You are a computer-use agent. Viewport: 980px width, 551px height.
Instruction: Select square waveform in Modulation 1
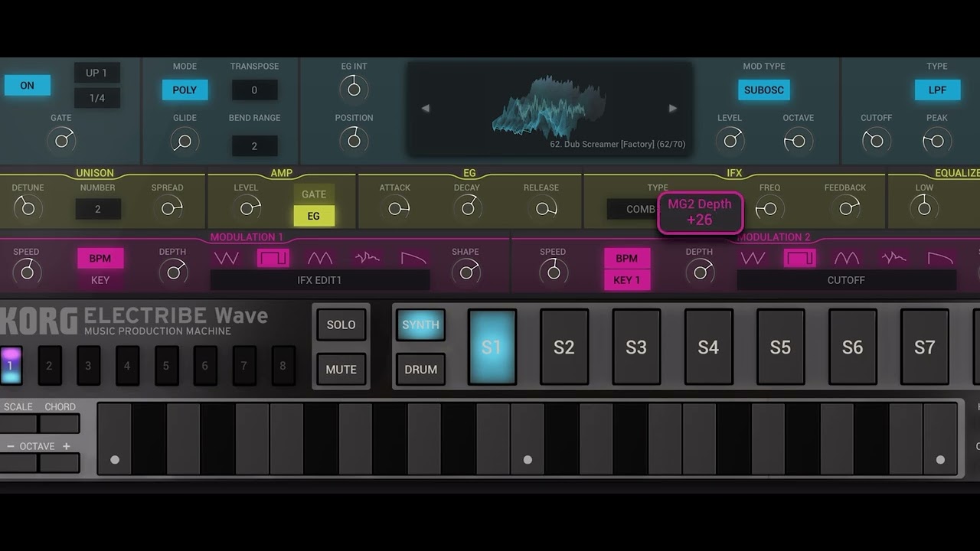[x=273, y=258]
